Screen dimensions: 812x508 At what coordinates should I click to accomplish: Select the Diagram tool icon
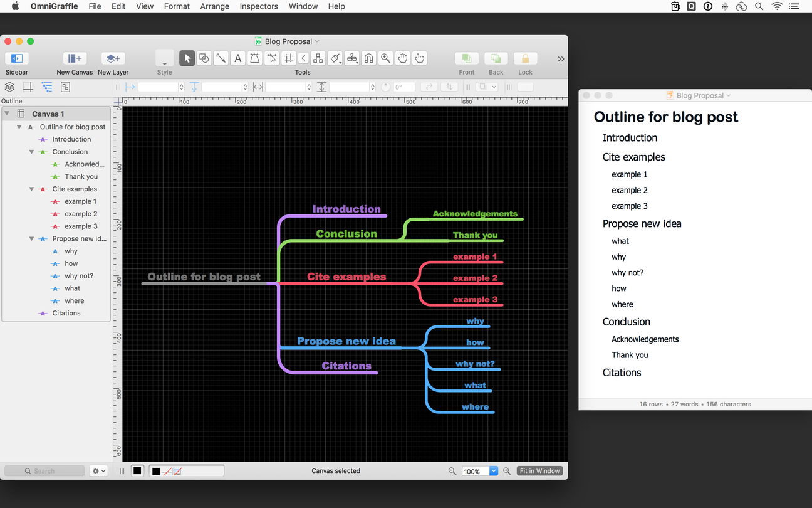pyautogui.click(x=318, y=58)
